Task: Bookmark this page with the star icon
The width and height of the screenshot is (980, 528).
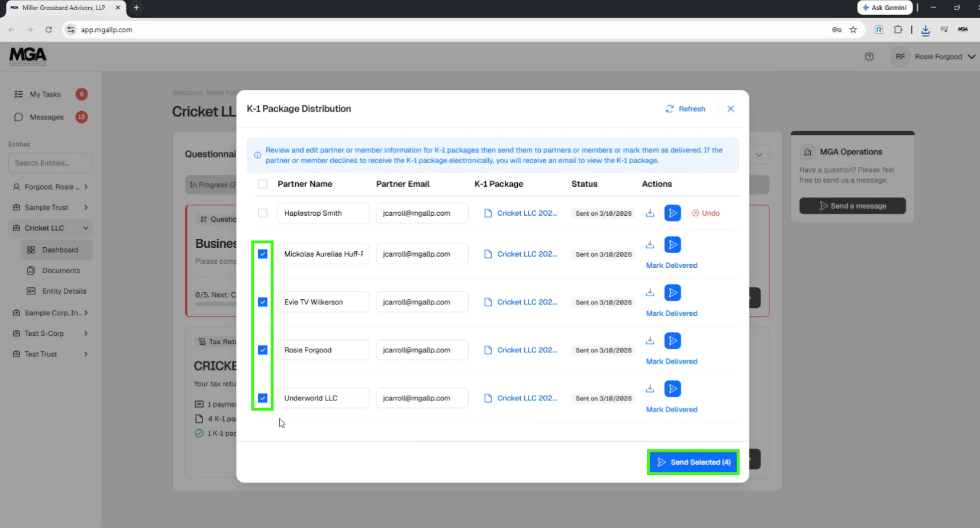Action: pos(853,30)
